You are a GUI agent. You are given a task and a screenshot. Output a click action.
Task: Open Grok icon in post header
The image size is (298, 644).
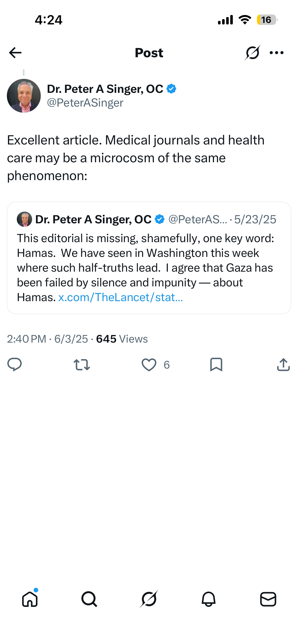click(252, 53)
